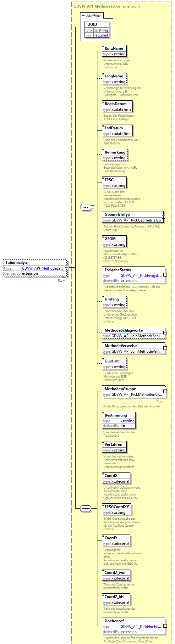Viewport: 175px width, 644px height.
Task: Click 'Picklist: Point/Linestring/Polygon' description
Action: coord(132,228)
